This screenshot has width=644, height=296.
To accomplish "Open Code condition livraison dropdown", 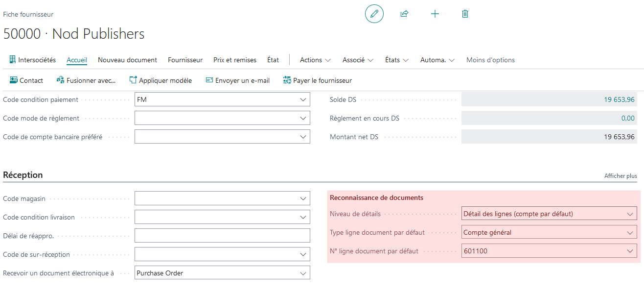I will point(303,217).
